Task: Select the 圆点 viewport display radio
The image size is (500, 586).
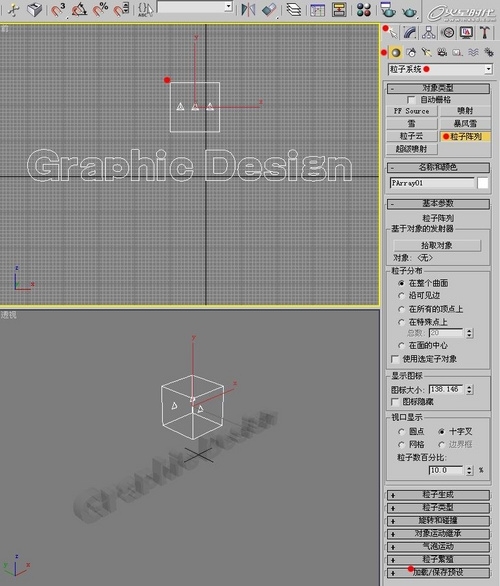Action: point(401,432)
